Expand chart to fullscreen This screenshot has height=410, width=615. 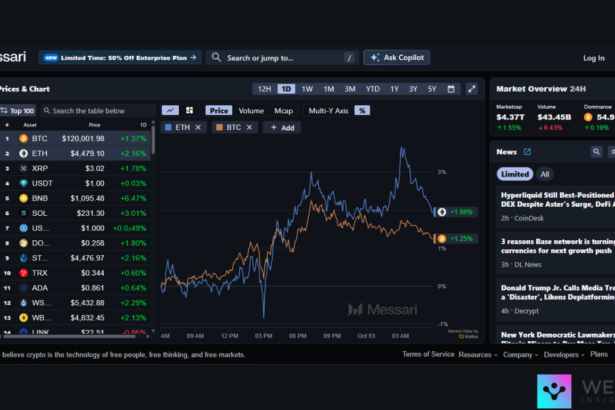[472, 89]
